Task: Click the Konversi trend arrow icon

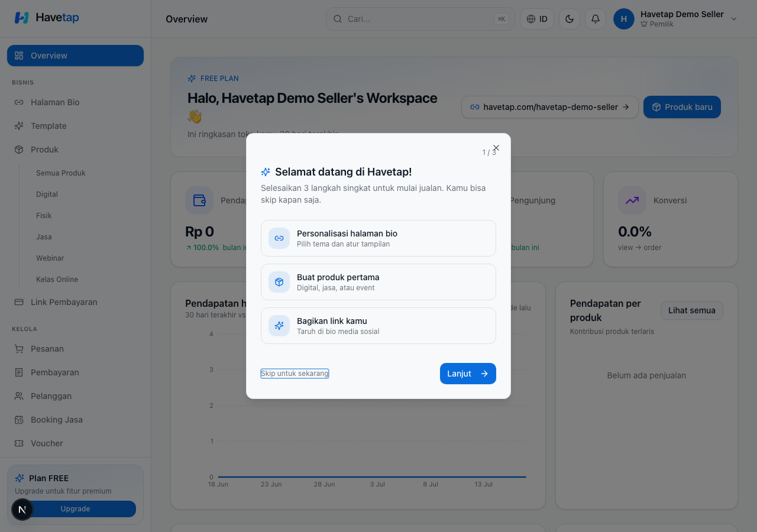Action: pyautogui.click(x=632, y=200)
